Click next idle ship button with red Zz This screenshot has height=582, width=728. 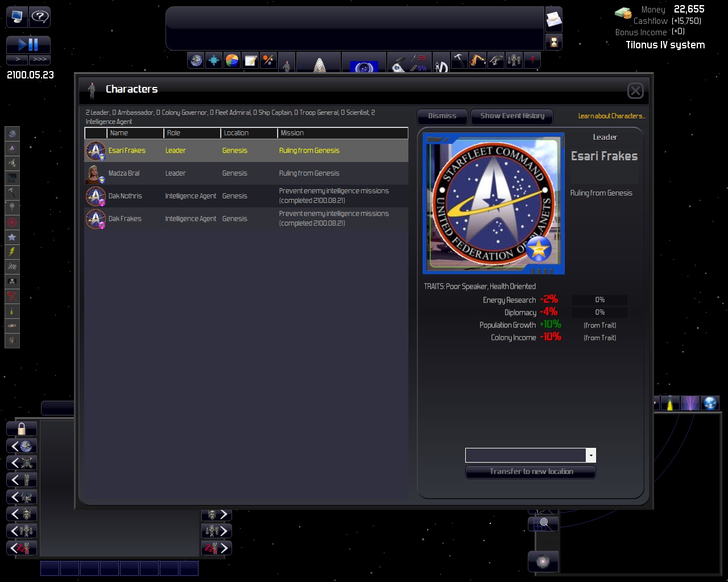tap(217, 548)
